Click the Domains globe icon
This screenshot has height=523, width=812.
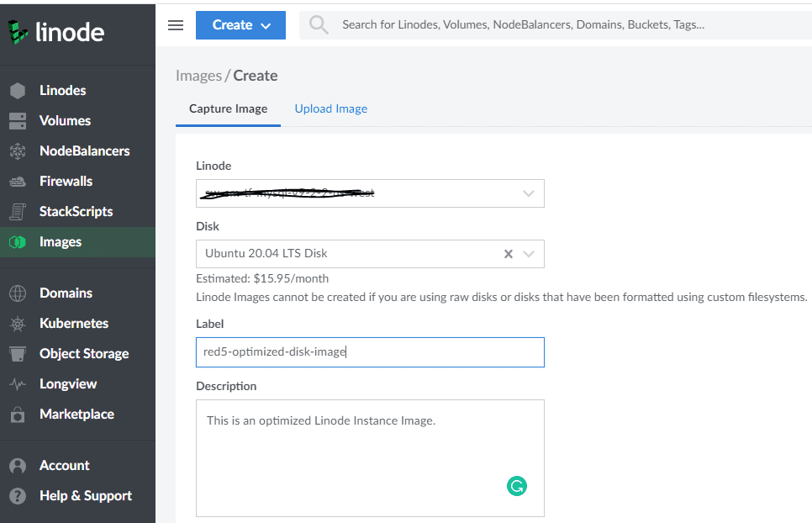click(18, 293)
